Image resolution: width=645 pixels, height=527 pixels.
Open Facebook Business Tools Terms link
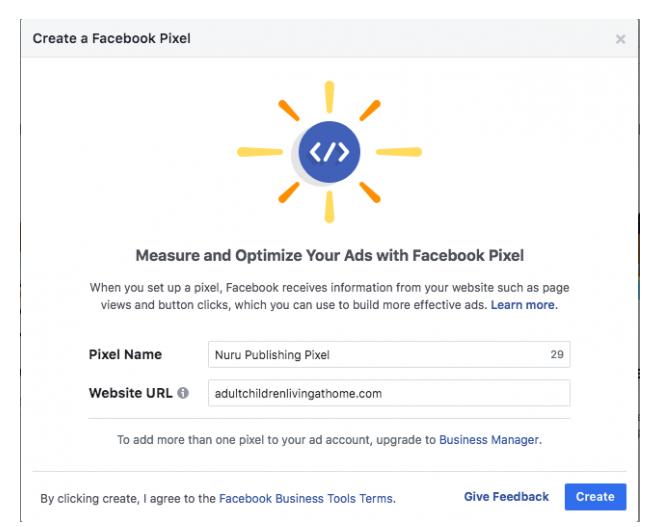coord(306,499)
